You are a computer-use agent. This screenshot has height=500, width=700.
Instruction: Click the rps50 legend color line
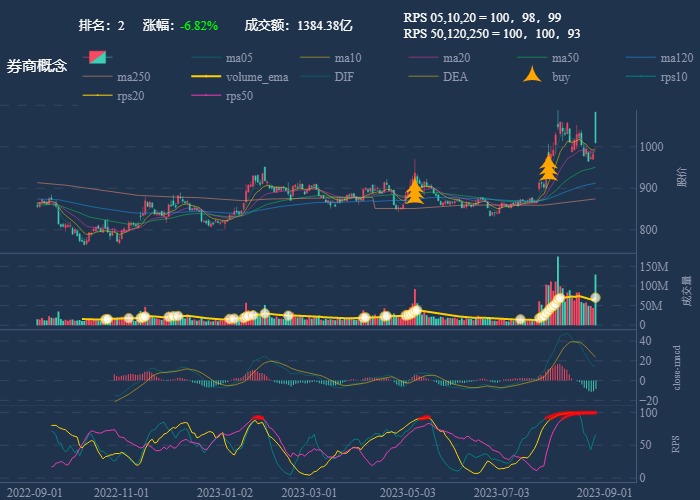(206, 96)
